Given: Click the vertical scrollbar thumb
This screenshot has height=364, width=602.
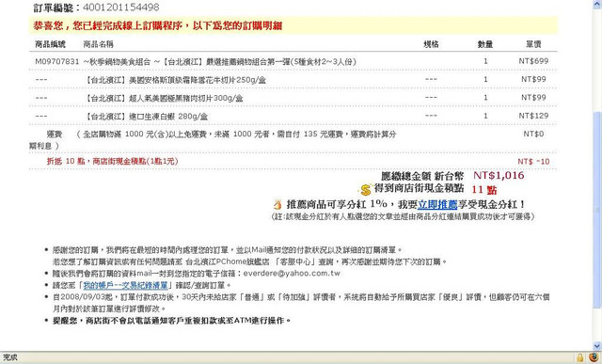Looking at the screenshot, I should click(x=597, y=209).
